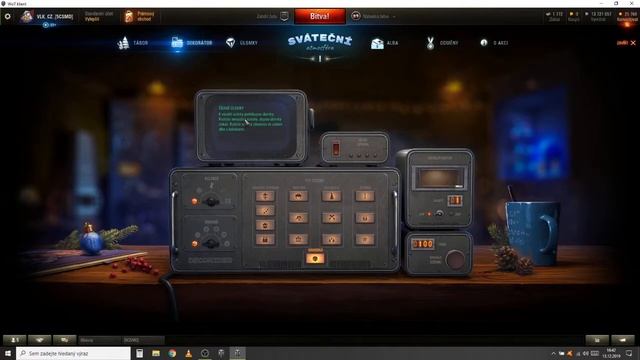Screen dimensions: 640x360
Task: Switch to the Tábor tab
Action: 133,43
